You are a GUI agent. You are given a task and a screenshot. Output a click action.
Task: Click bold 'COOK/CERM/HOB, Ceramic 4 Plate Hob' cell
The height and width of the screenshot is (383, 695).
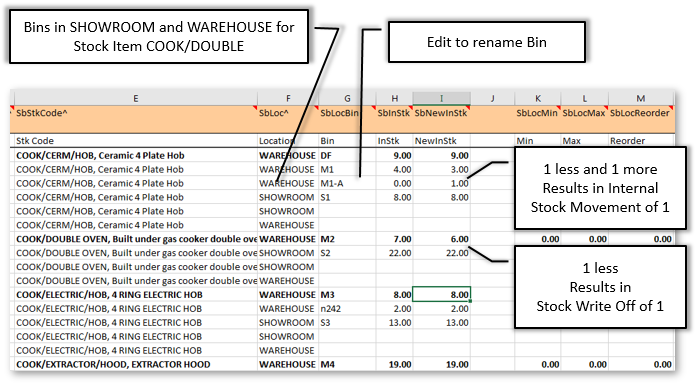pos(136,156)
